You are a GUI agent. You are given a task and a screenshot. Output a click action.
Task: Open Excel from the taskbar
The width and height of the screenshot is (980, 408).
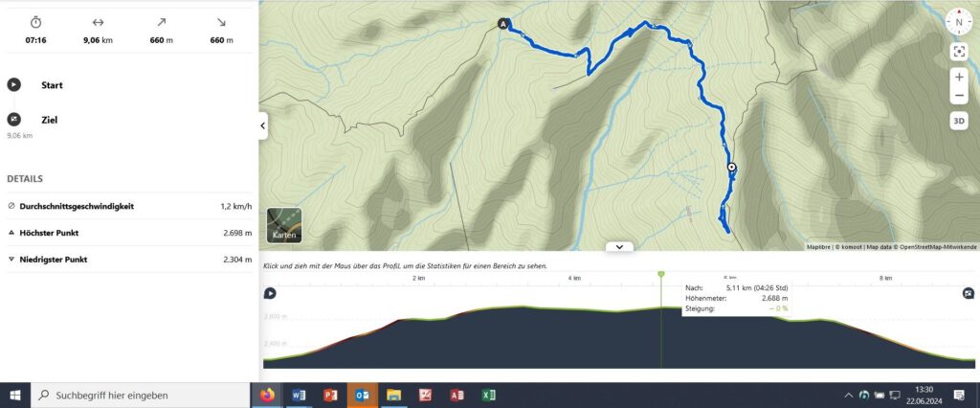(x=489, y=396)
